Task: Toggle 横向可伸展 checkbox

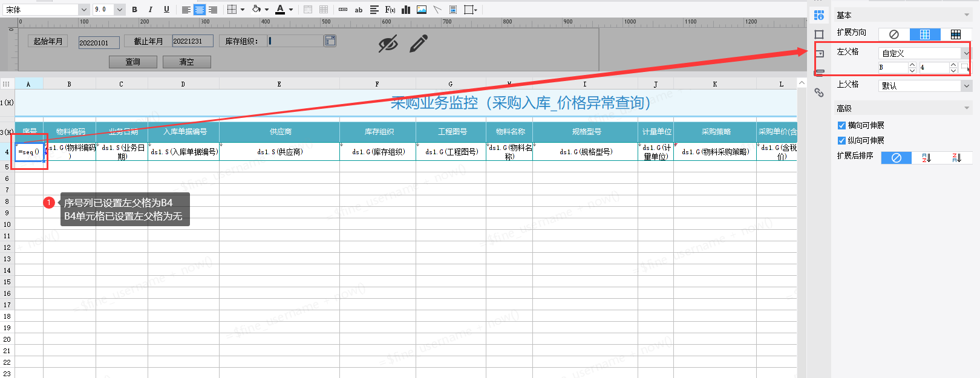Action: pos(841,125)
